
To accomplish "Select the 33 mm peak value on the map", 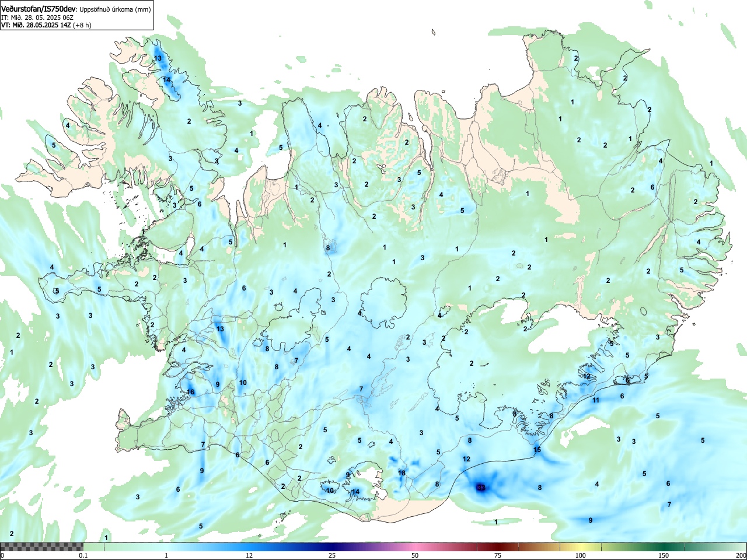I will pyautogui.click(x=481, y=487).
